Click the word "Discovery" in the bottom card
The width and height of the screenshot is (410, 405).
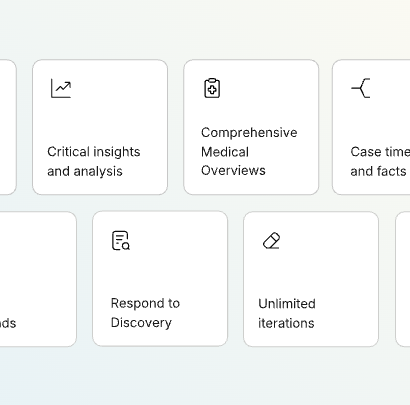(x=141, y=323)
